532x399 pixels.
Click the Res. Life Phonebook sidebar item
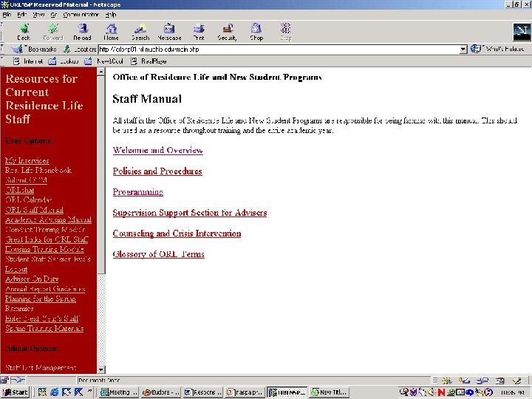coord(38,171)
